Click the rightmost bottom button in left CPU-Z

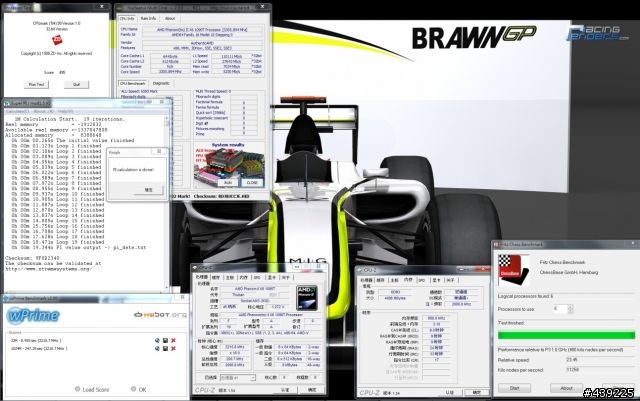[x=314, y=390]
